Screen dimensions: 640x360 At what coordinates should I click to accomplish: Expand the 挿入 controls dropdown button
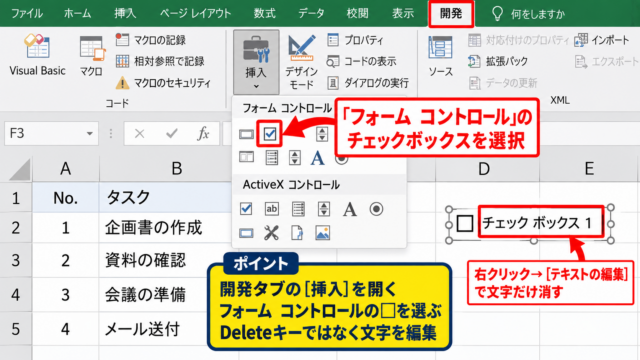pyautogui.click(x=256, y=62)
